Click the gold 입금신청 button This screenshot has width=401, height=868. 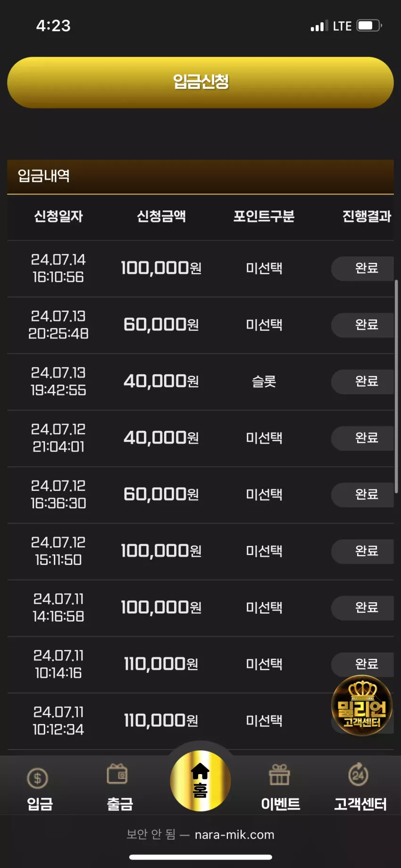(200, 83)
